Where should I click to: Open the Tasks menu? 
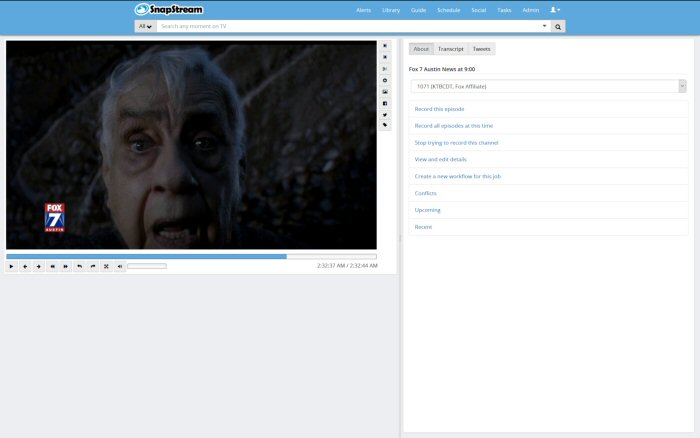pyautogui.click(x=504, y=10)
